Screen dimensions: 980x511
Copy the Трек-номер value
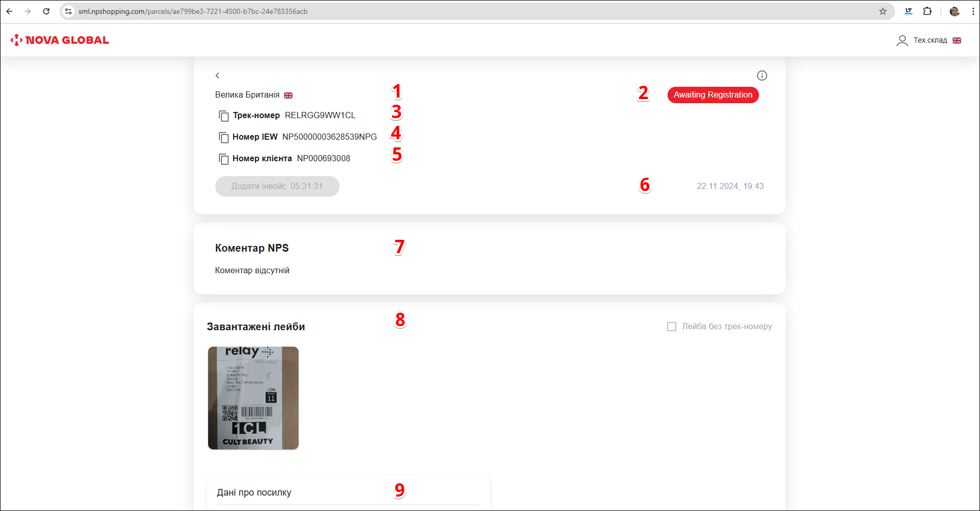224,116
